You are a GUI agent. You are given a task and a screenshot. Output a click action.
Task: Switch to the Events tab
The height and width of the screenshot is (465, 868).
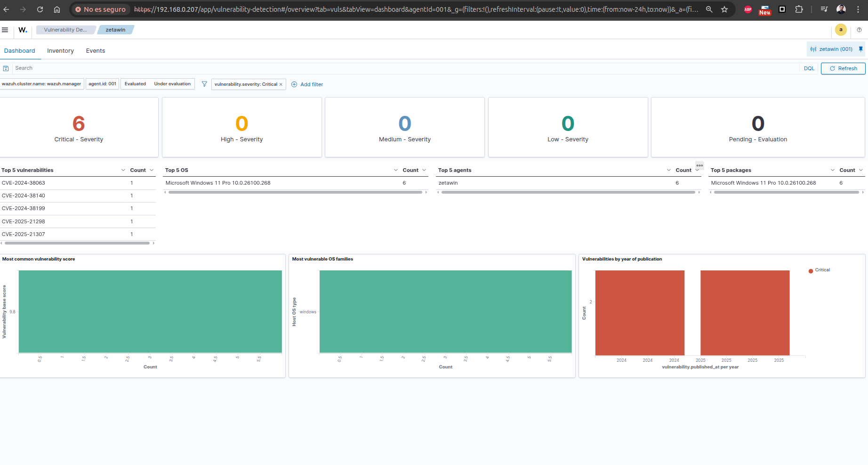point(96,51)
